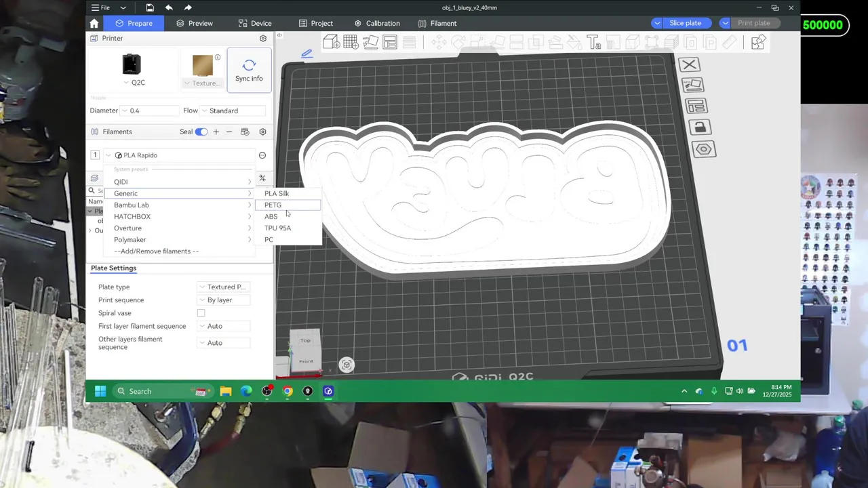Open the Textured plate dropdown under thumbnail
The image size is (868, 488).
pyautogui.click(x=203, y=83)
